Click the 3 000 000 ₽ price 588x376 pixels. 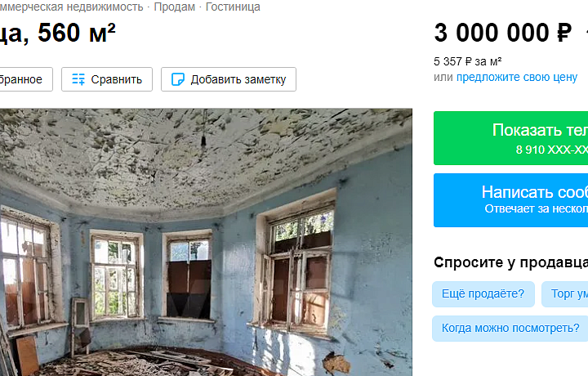503,33
